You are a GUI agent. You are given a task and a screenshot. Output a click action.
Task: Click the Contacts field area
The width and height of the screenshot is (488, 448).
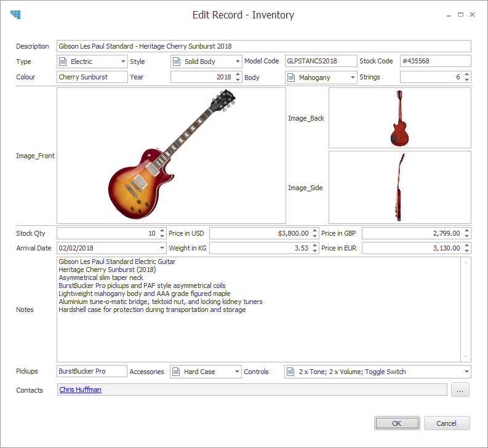pyautogui.click(x=252, y=390)
